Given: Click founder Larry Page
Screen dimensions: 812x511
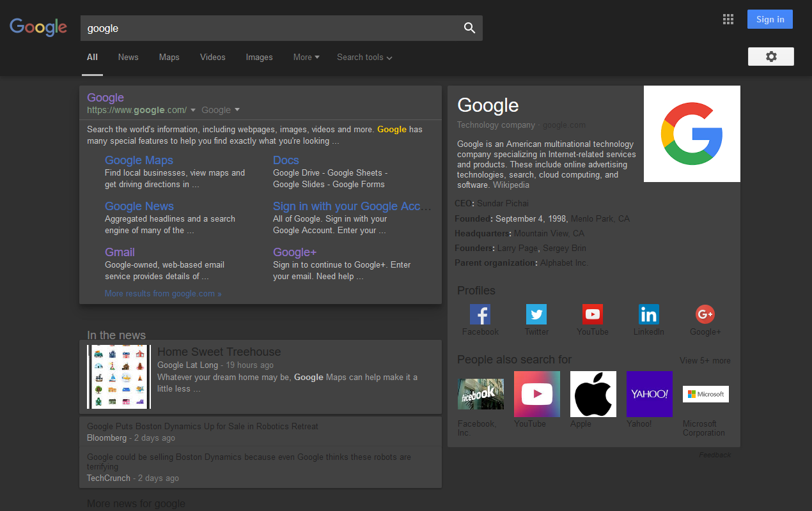Looking at the screenshot, I should (x=518, y=248).
